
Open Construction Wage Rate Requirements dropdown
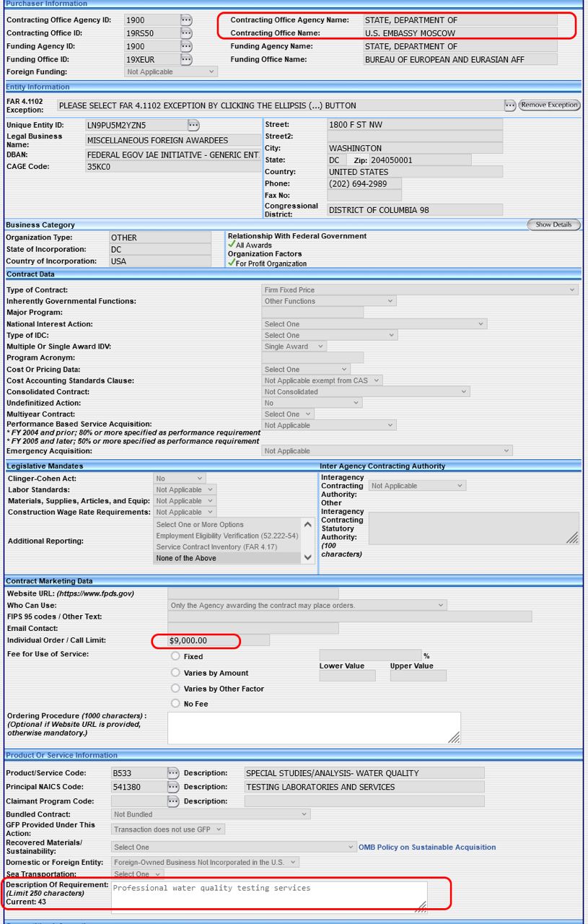[x=185, y=513]
